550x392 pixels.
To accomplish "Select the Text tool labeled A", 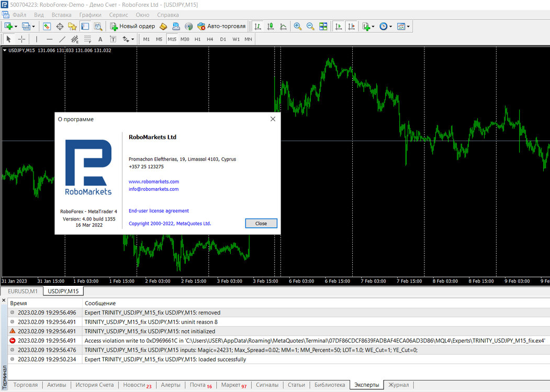I will 100,39.
